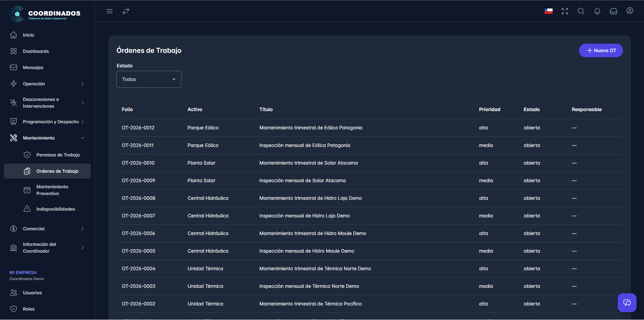Click the swap arrows icon in the top bar
Image resolution: width=644 pixels, height=320 pixels.
(126, 11)
